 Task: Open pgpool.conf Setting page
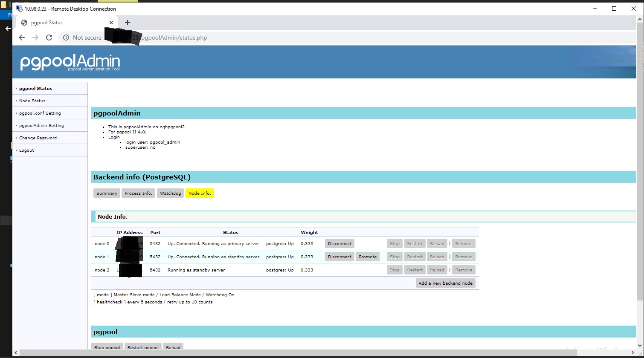(x=40, y=113)
